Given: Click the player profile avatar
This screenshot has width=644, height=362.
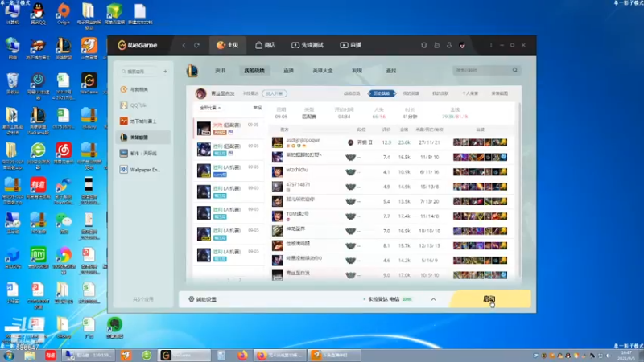Looking at the screenshot, I should (x=200, y=93).
